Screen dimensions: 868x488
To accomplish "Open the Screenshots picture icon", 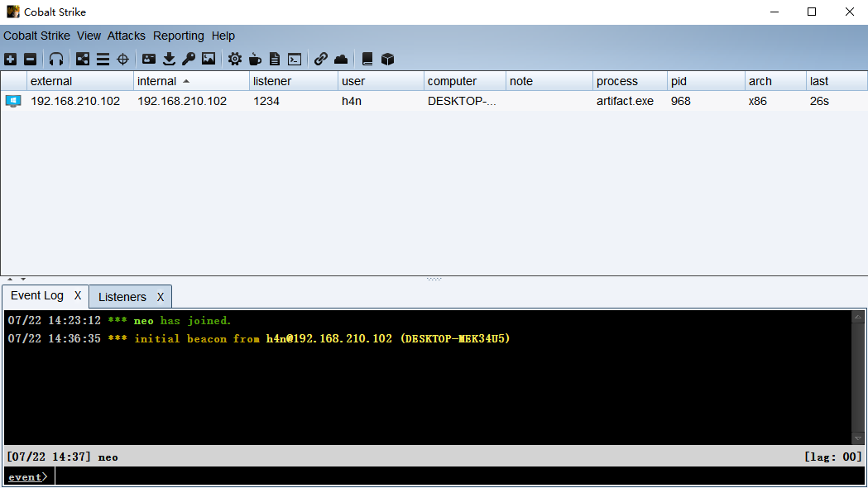I will (x=209, y=60).
